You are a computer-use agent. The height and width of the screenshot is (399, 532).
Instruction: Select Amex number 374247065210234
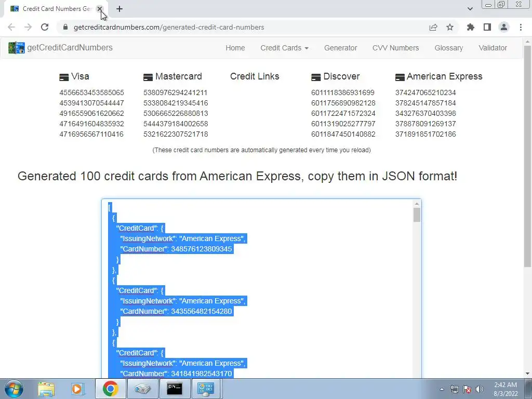tap(425, 92)
